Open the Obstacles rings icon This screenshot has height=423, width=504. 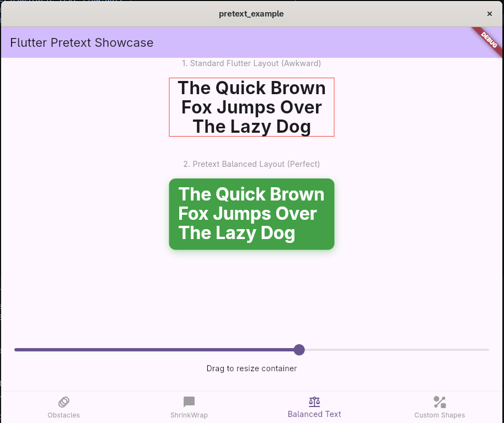(x=63, y=402)
